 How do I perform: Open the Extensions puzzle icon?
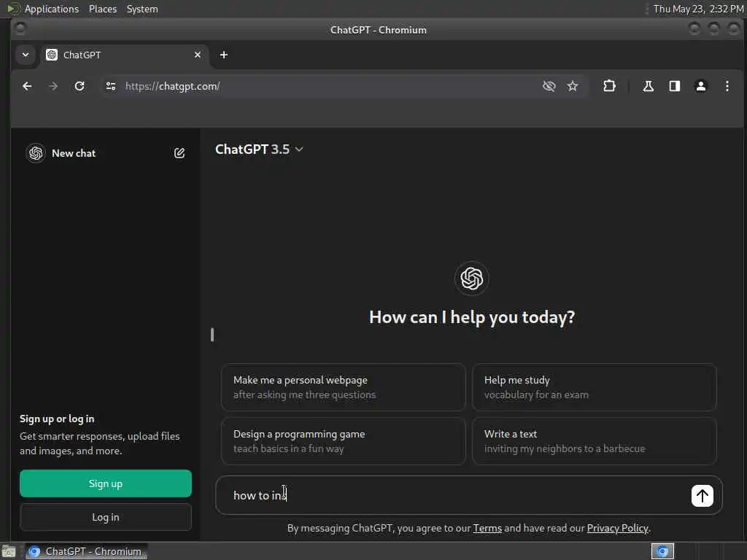point(609,86)
